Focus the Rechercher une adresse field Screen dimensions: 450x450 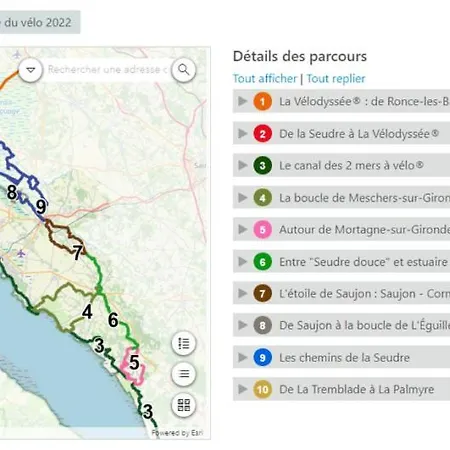(x=107, y=70)
